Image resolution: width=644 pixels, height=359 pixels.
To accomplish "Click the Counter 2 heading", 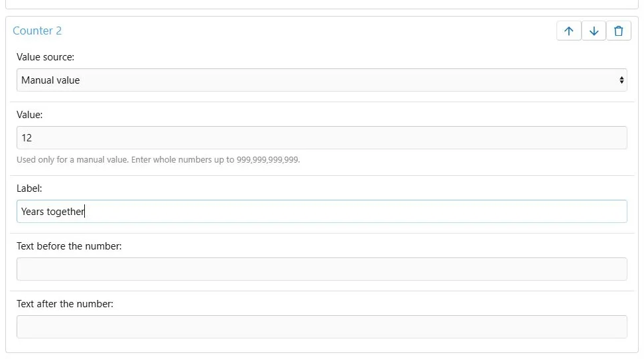I will click(x=37, y=31).
